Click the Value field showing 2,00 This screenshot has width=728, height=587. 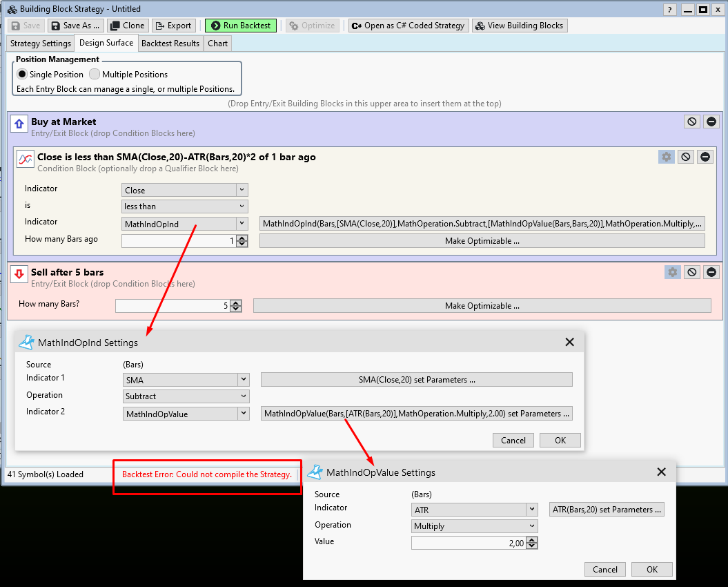469,543
